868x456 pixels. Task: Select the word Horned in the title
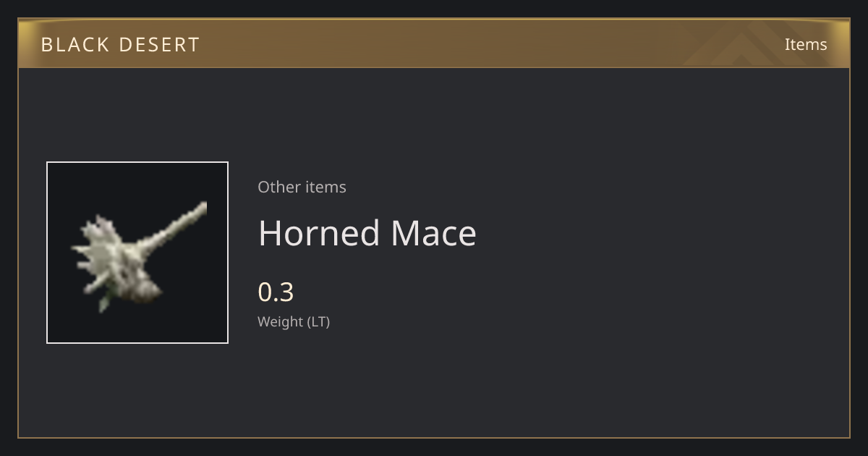pyautogui.click(x=319, y=233)
